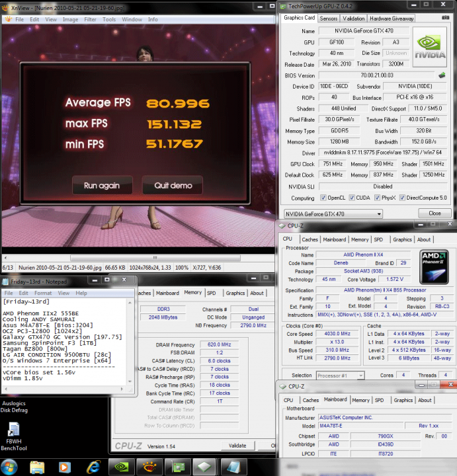Click the NB Frequency value 2790.0 MHz
457x476 pixels.
[x=253, y=325]
